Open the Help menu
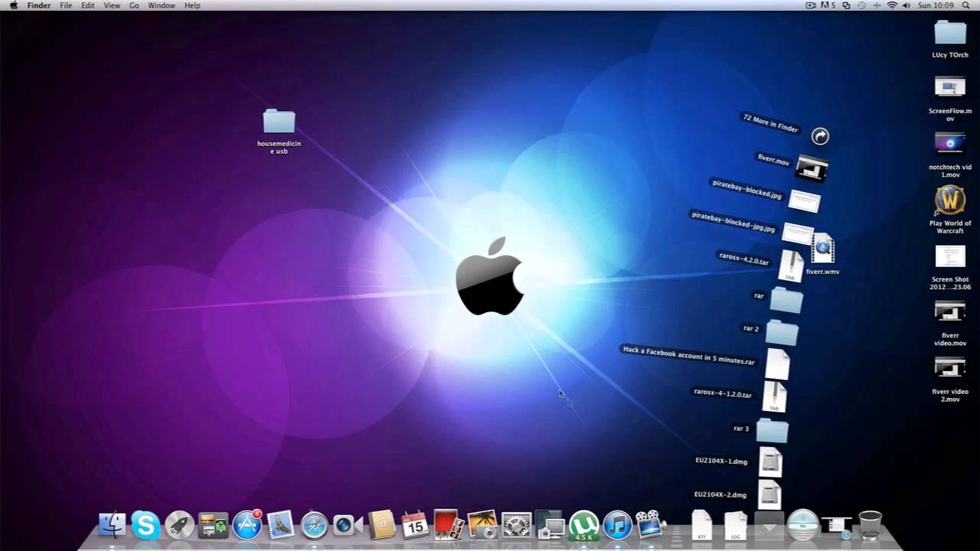The image size is (980, 551). pos(192,5)
